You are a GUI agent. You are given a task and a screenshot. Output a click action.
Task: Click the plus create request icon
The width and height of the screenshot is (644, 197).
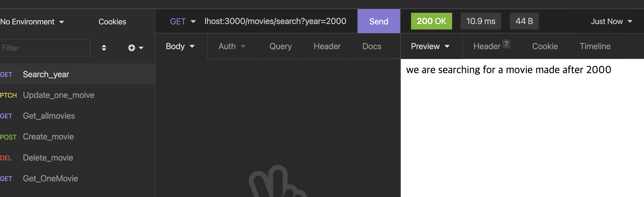[132, 48]
